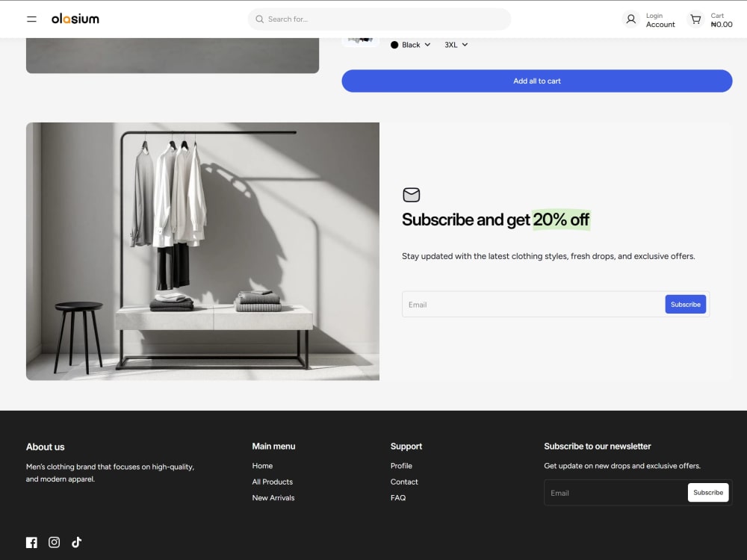This screenshot has width=747, height=560.
Task: Click 'Subscribe to our newsletter' heading
Action: (598, 447)
